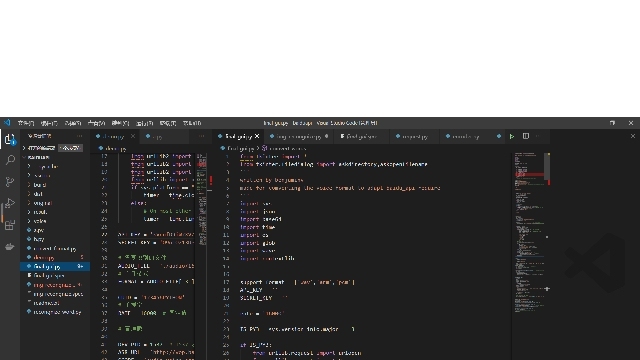Click the findgui.py breadcrumb in right editor
Image resolution: width=640 pixels, height=360 pixels.
[x=240, y=149]
